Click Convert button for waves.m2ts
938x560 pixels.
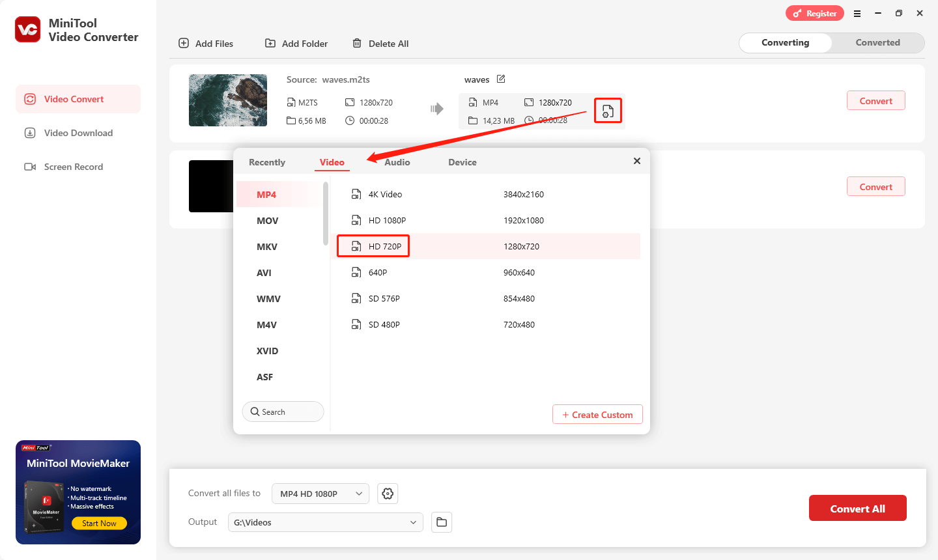tap(876, 100)
